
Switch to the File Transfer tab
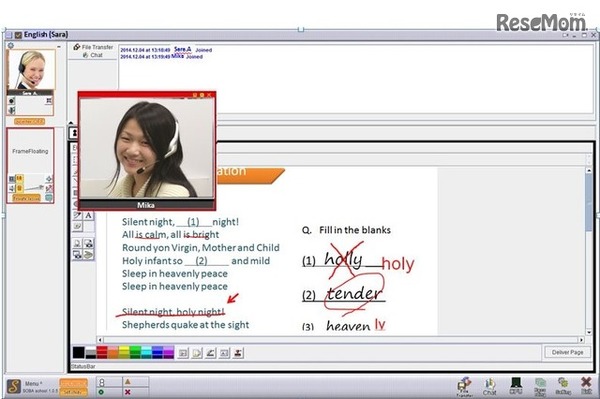93,47
